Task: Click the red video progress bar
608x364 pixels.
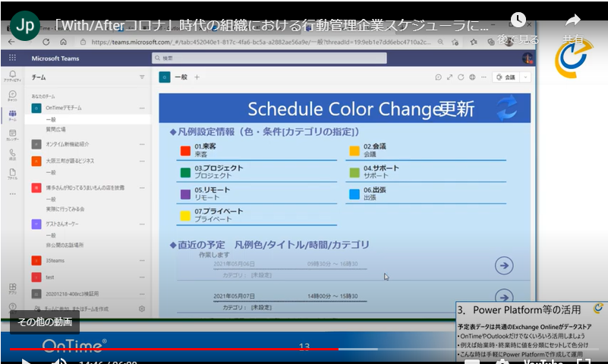Action: pyautogui.click(x=174, y=349)
